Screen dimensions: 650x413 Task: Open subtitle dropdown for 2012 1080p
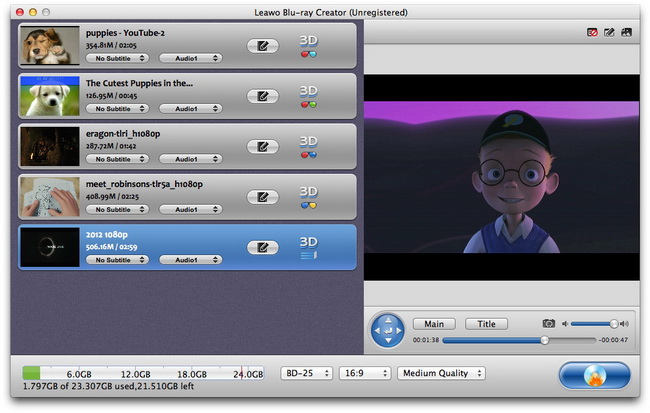pos(117,260)
